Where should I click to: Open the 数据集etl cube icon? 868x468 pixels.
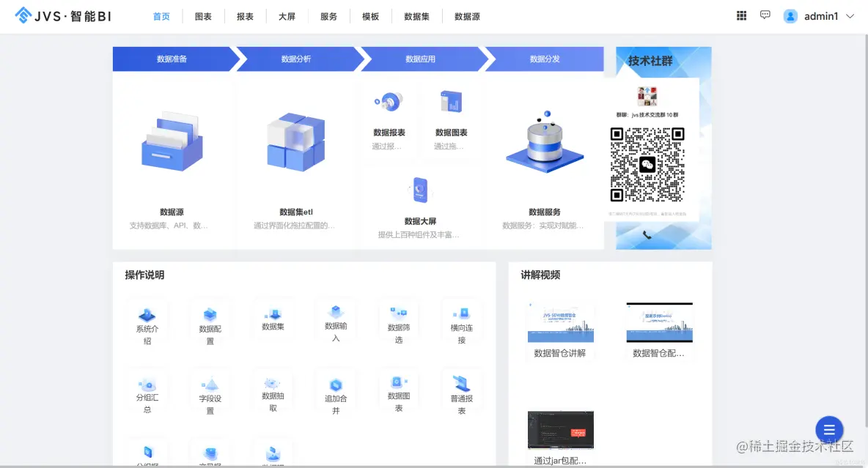pos(295,143)
